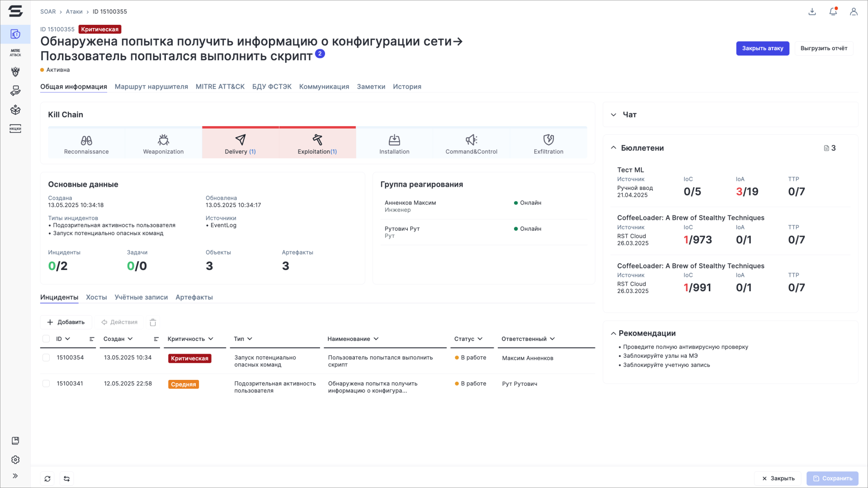Viewport: 868px width, 488px height.
Task: Expand the Чат panel
Action: pos(613,115)
